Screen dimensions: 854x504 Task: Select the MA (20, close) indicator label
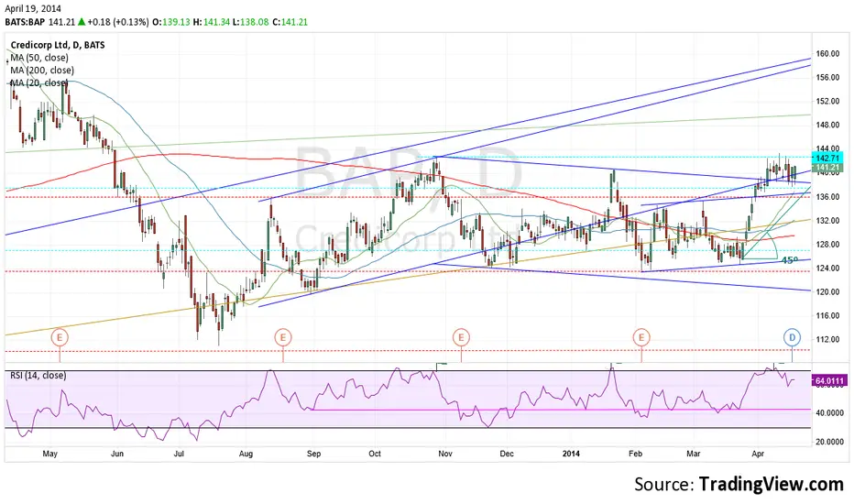(x=39, y=82)
